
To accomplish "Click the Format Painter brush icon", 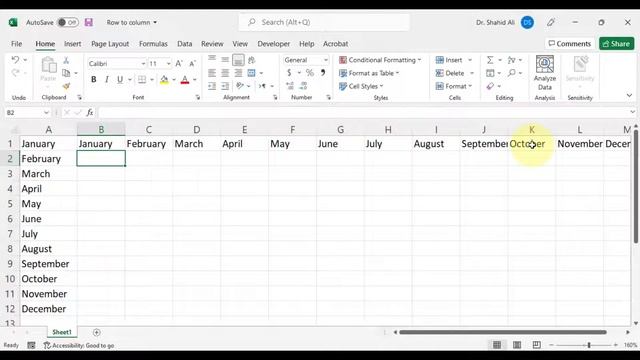I will click(66, 86).
